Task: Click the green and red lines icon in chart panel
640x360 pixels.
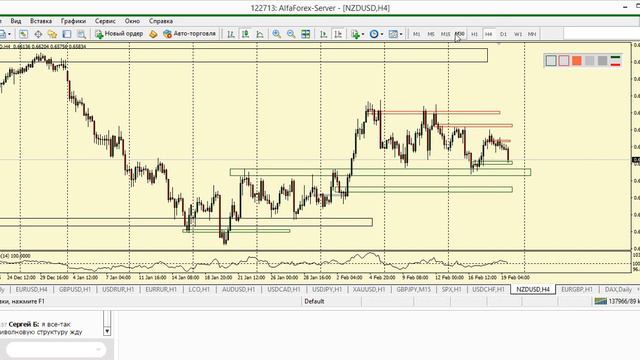Action: pyautogui.click(x=616, y=61)
